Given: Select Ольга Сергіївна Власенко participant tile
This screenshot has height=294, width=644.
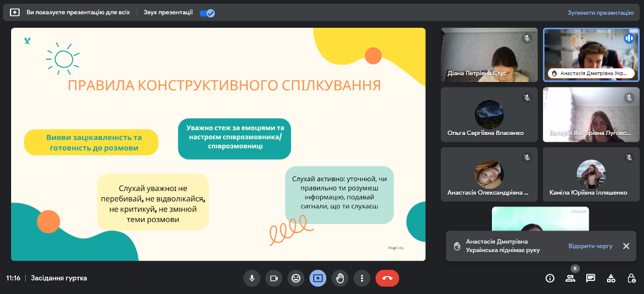Looking at the screenshot, I should (489, 114).
